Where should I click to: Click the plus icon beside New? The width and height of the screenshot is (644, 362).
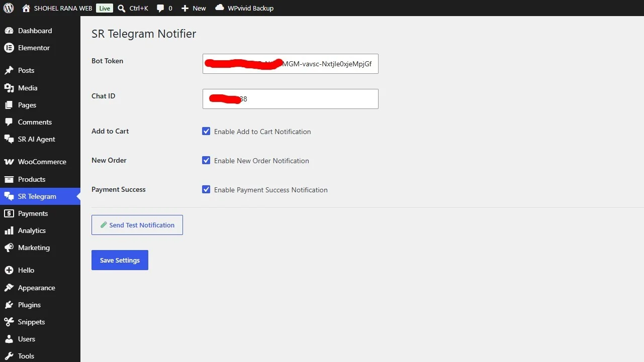click(x=185, y=9)
